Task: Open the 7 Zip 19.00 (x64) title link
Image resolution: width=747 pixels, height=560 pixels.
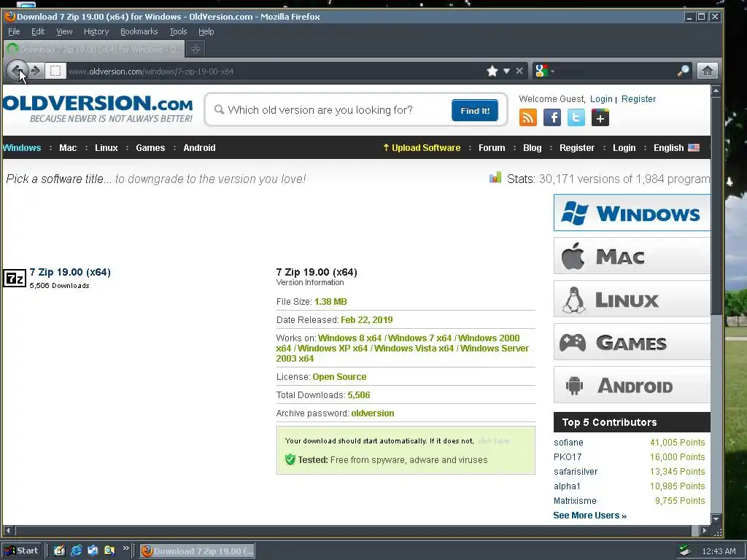Action: pos(70,272)
